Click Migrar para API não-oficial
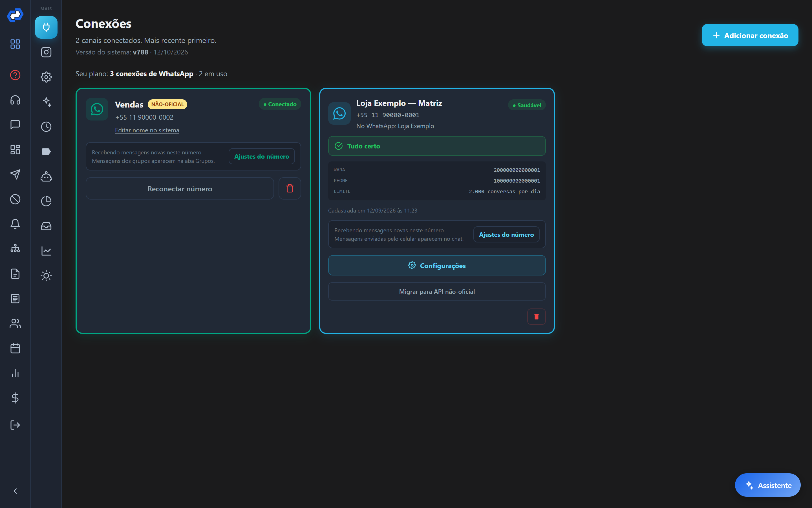Image resolution: width=812 pixels, height=508 pixels. (x=436, y=292)
